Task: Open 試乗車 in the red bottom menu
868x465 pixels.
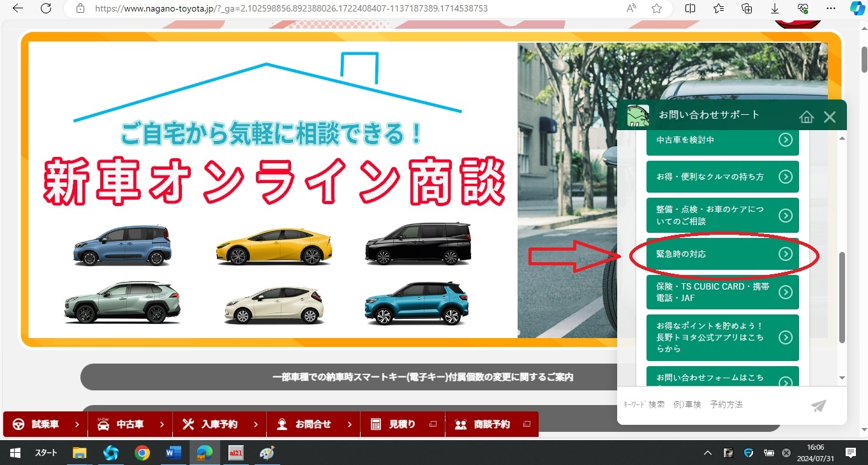Action: point(45,424)
